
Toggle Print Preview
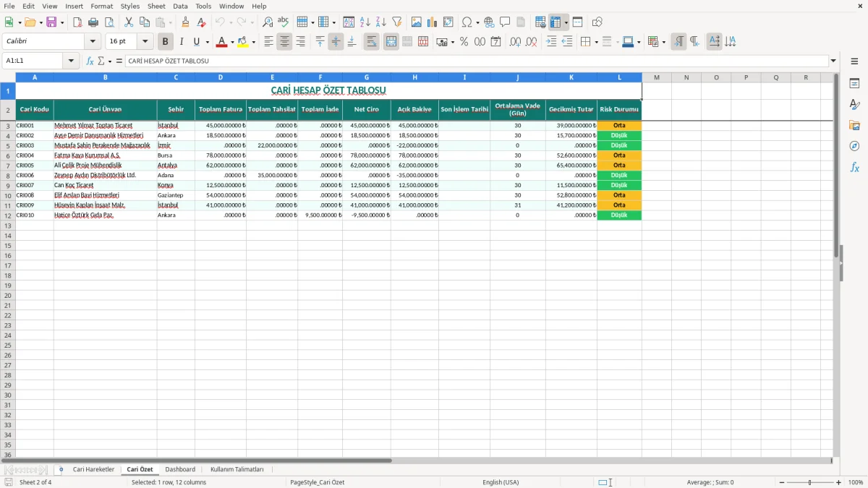(109, 22)
